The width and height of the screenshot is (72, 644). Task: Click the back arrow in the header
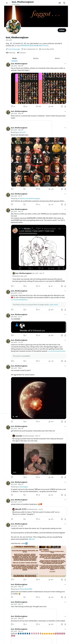[7, 3]
